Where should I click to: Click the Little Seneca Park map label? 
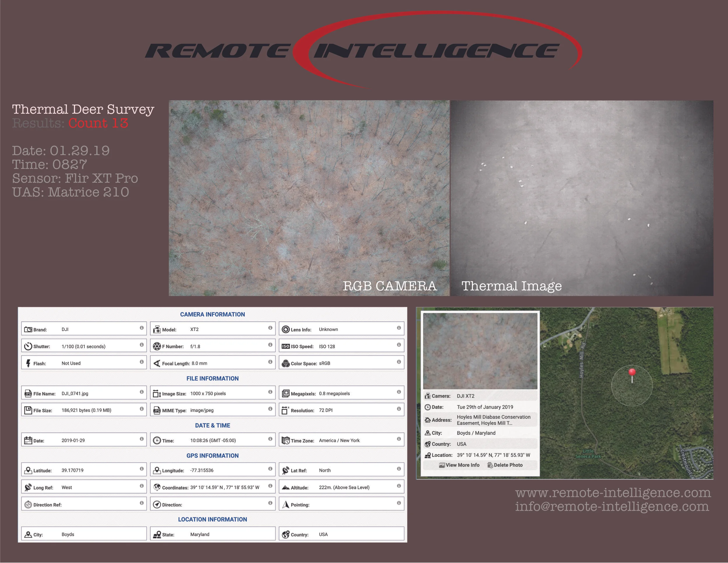[588, 454]
